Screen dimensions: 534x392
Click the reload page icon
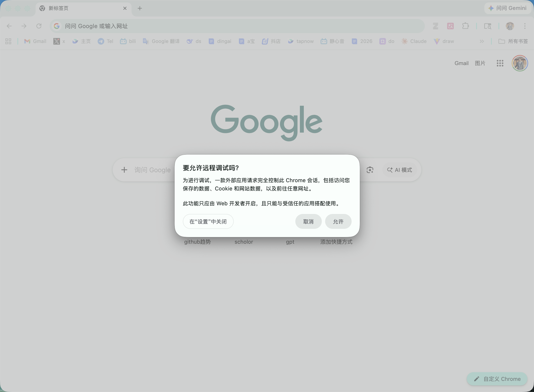[39, 26]
